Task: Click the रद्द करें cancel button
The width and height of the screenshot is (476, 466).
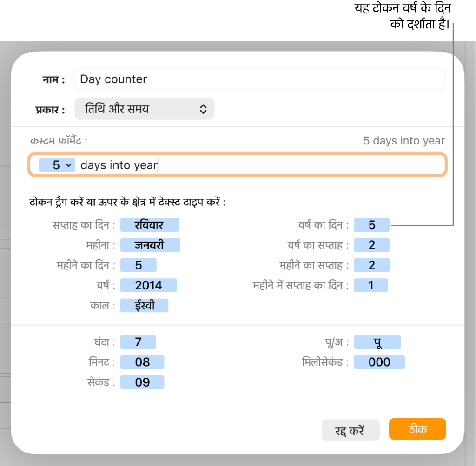Action: click(350, 430)
